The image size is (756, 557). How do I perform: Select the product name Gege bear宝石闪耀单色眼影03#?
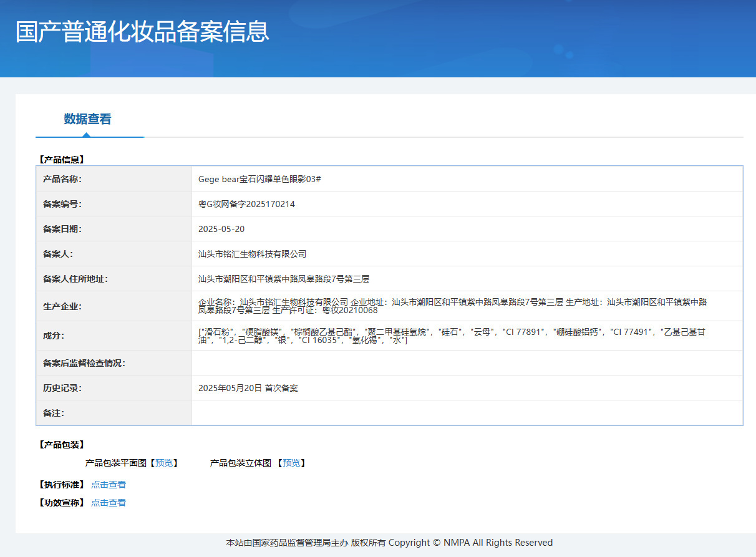point(259,179)
